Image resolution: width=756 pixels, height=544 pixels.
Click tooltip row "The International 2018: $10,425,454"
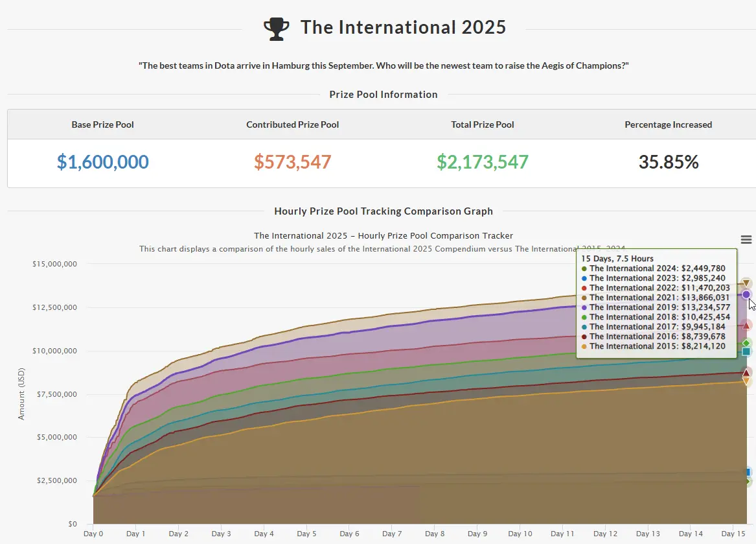click(x=656, y=317)
